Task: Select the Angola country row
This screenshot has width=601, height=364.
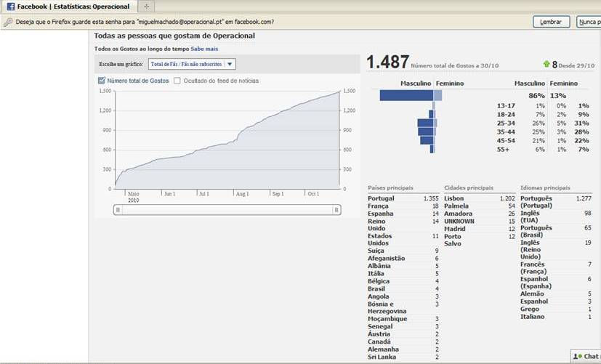Action: (403, 296)
